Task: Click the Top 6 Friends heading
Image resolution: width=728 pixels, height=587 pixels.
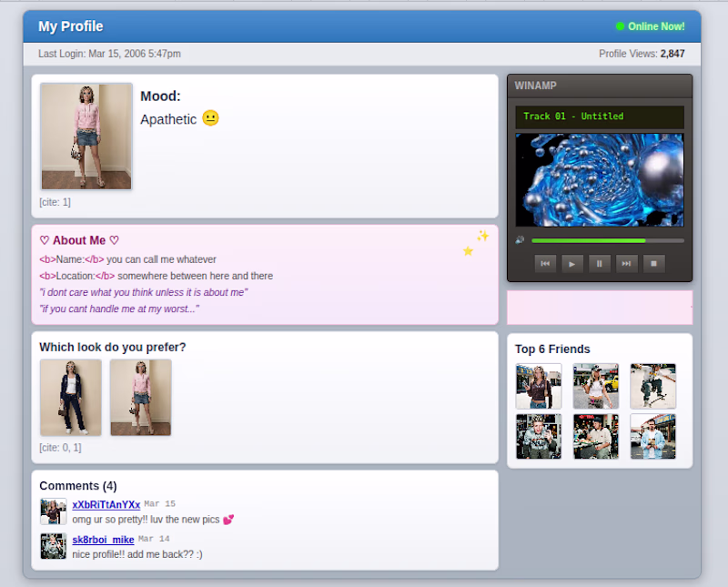Action: point(552,349)
